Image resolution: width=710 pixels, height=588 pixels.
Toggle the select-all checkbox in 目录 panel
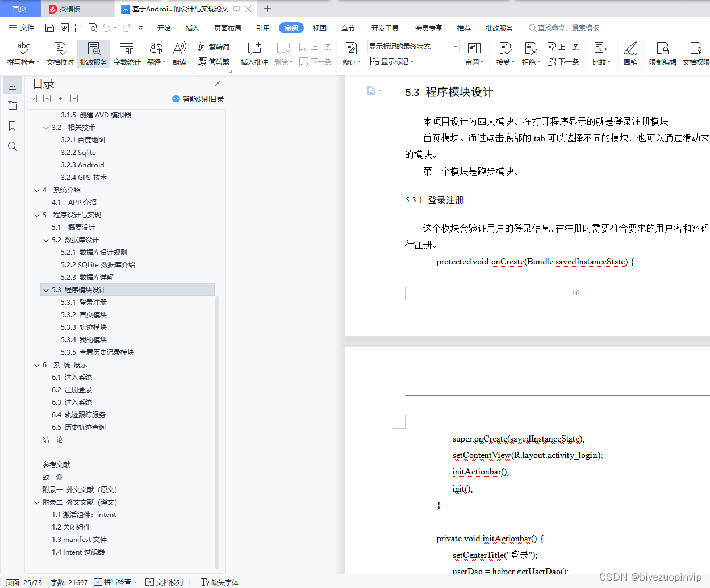(33, 98)
